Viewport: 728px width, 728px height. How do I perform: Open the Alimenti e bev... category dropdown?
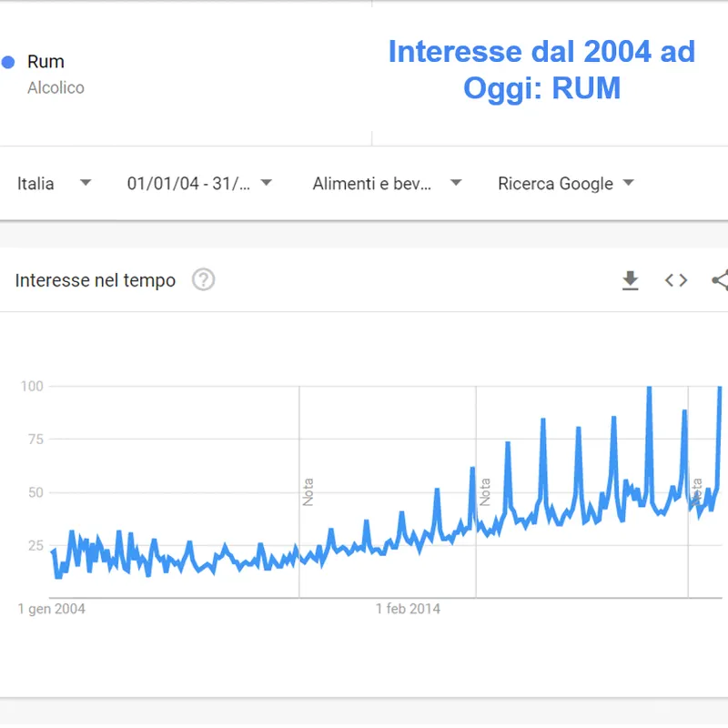387,183
